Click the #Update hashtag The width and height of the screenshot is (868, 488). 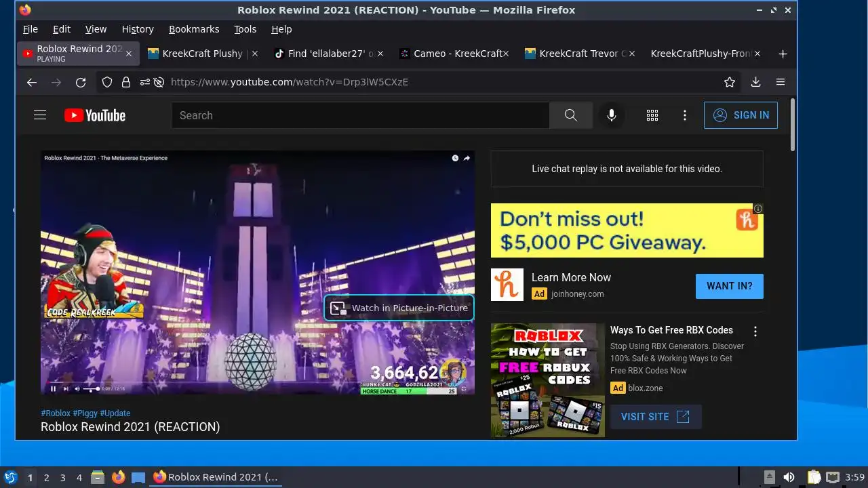[x=115, y=413]
